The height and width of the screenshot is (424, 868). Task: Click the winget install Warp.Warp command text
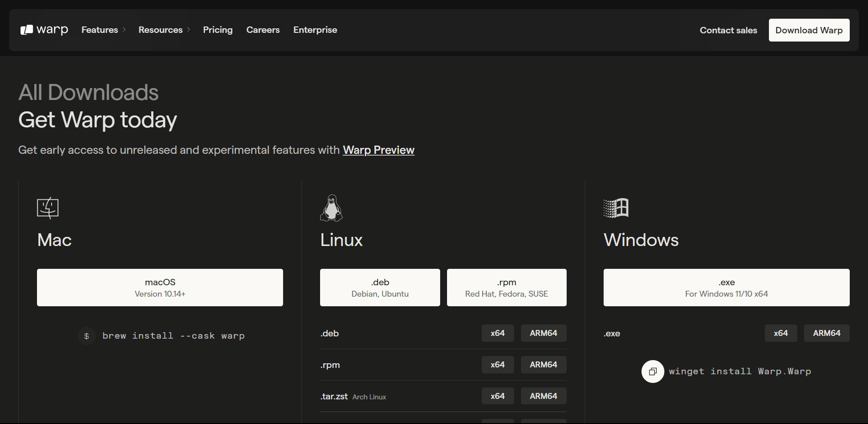tap(740, 372)
